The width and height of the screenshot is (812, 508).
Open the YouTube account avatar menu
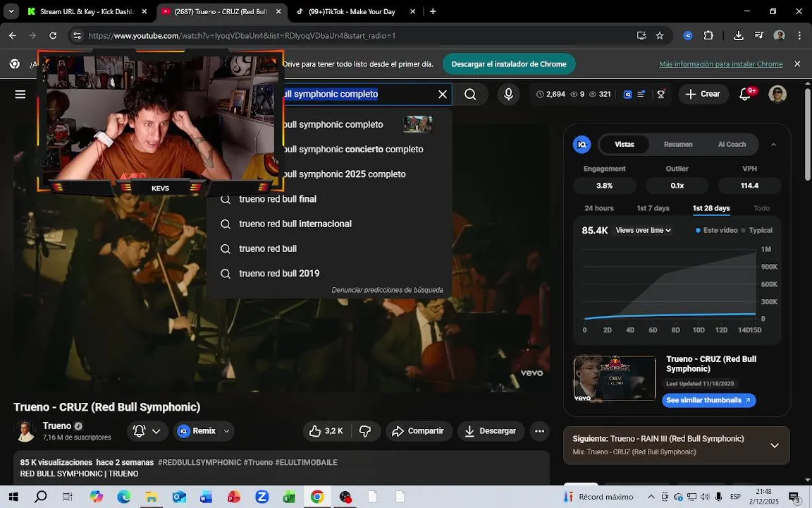tap(777, 95)
